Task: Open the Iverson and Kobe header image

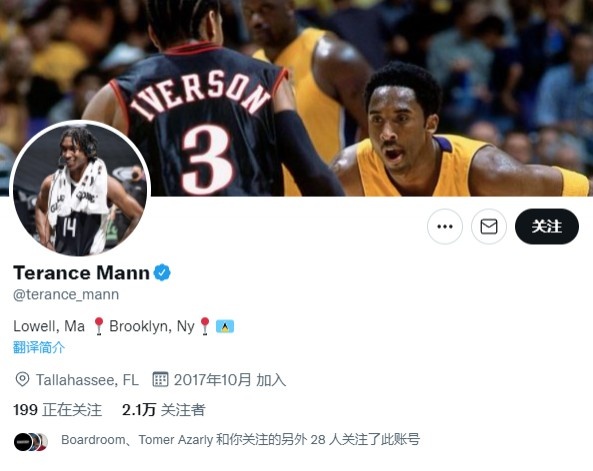Action: (x=296, y=98)
